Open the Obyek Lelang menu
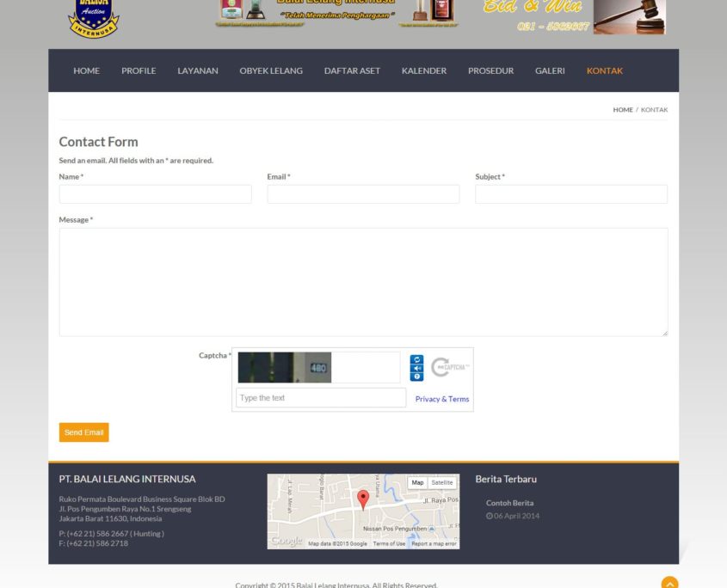727x588 pixels. pyautogui.click(x=271, y=70)
